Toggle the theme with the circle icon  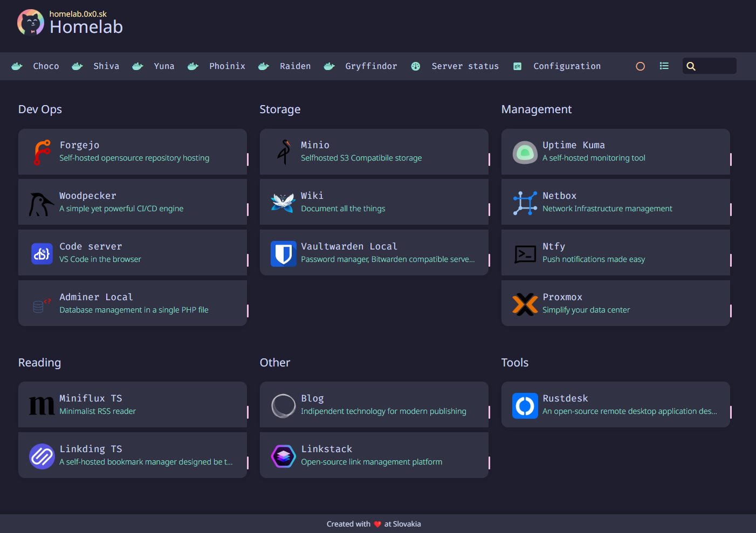point(640,66)
